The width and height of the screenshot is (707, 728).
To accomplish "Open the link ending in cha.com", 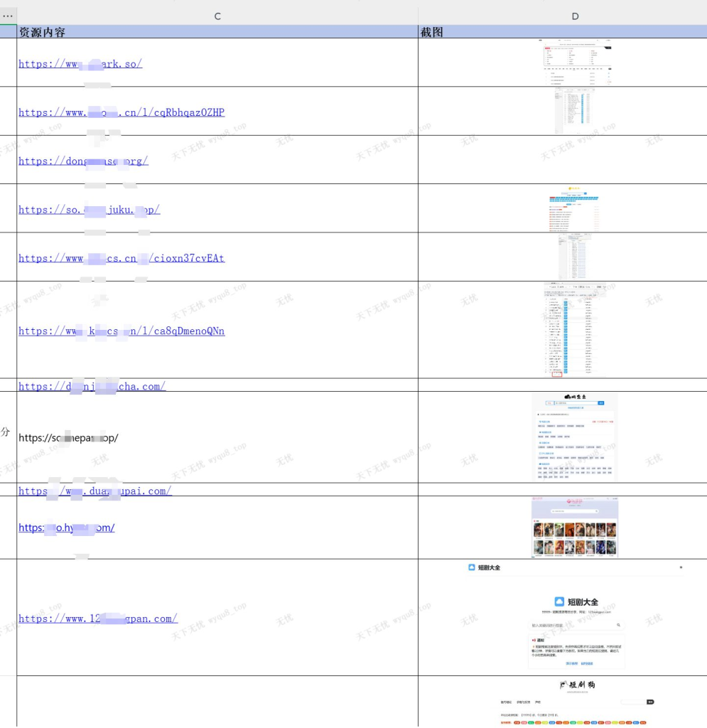I will (x=92, y=386).
